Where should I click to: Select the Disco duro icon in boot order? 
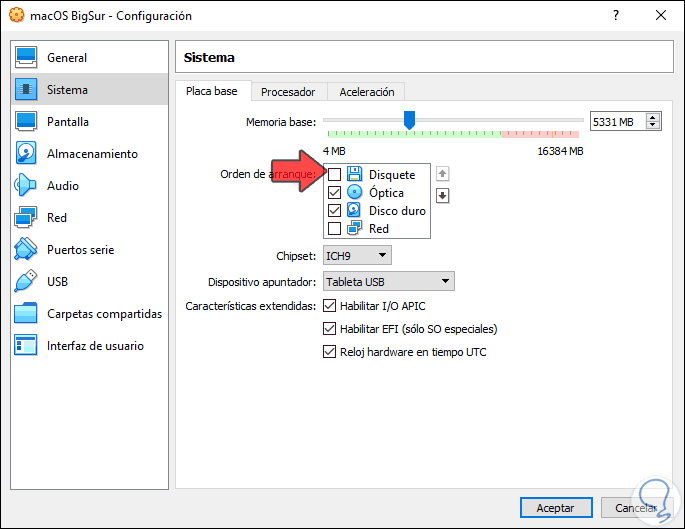click(354, 210)
